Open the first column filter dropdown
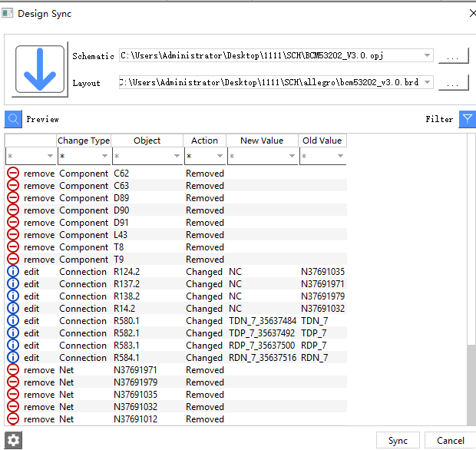The width and height of the screenshot is (476, 450). (x=50, y=156)
